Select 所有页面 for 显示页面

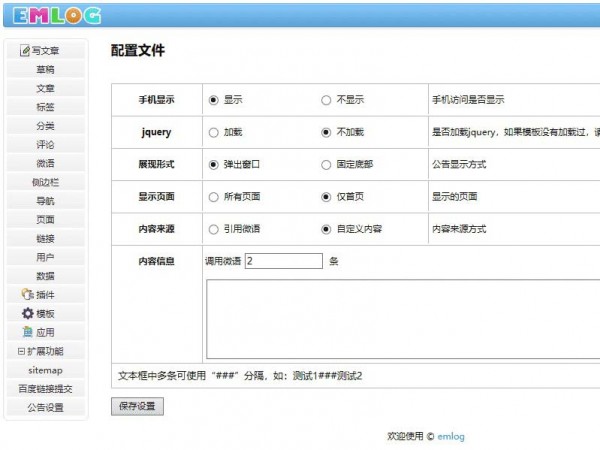click(x=214, y=197)
